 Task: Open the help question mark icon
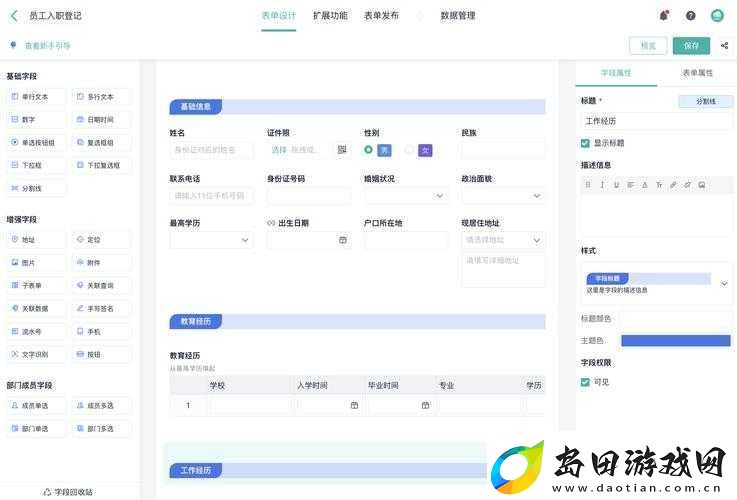690,16
